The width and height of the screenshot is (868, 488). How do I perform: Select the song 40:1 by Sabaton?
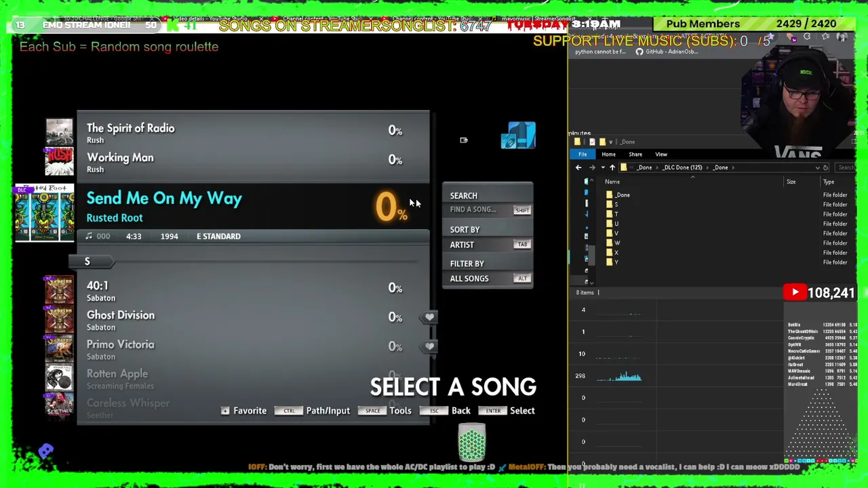coord(253,290)
